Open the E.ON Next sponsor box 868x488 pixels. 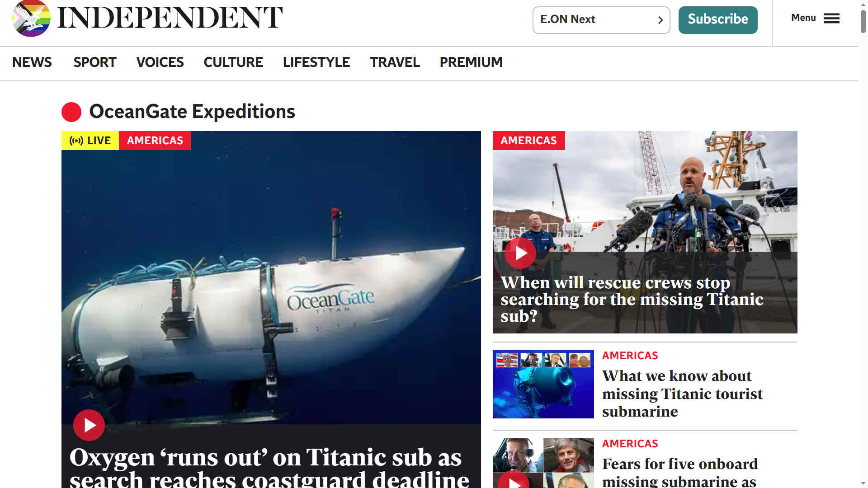601,20
